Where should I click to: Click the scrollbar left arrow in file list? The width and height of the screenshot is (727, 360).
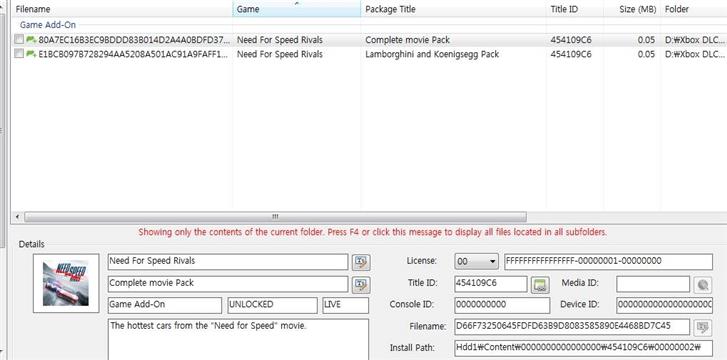click(18, 217)
